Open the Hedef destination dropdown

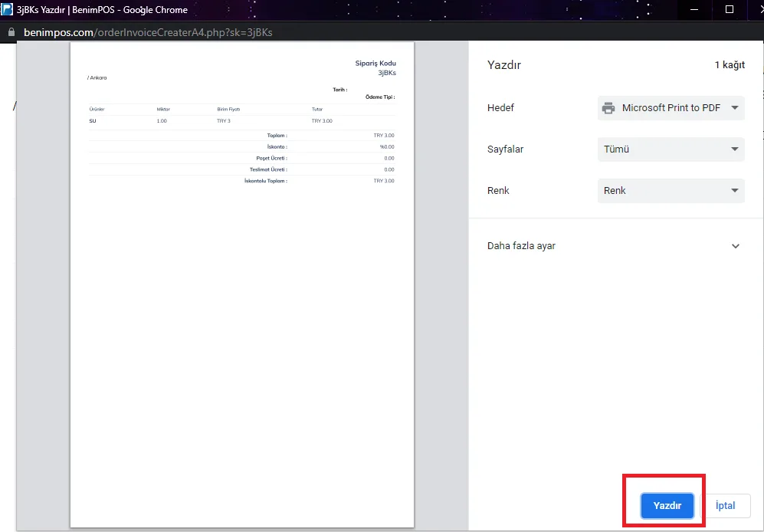(671, 108)
